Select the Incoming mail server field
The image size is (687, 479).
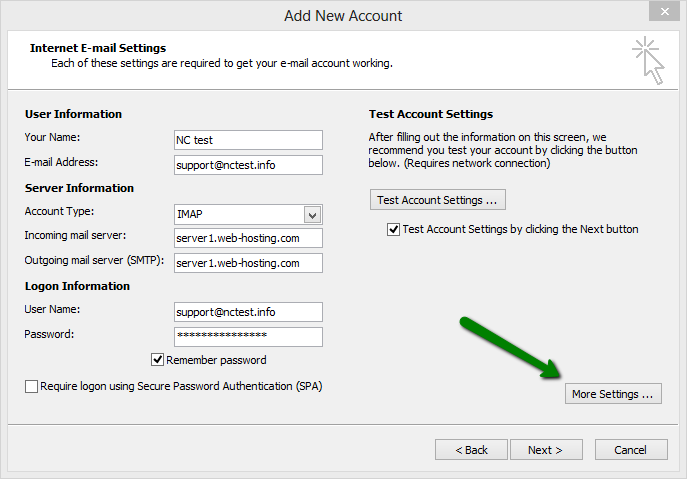[248, 238]
